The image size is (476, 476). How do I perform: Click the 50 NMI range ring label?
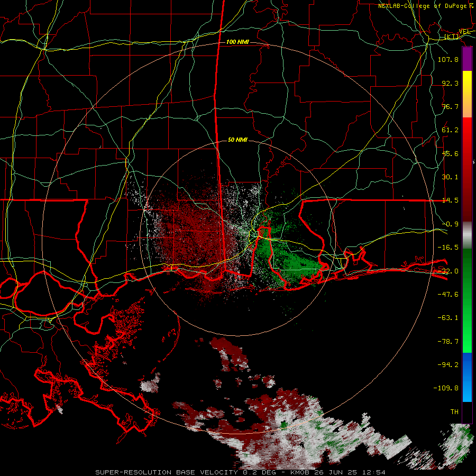[237, 140]
